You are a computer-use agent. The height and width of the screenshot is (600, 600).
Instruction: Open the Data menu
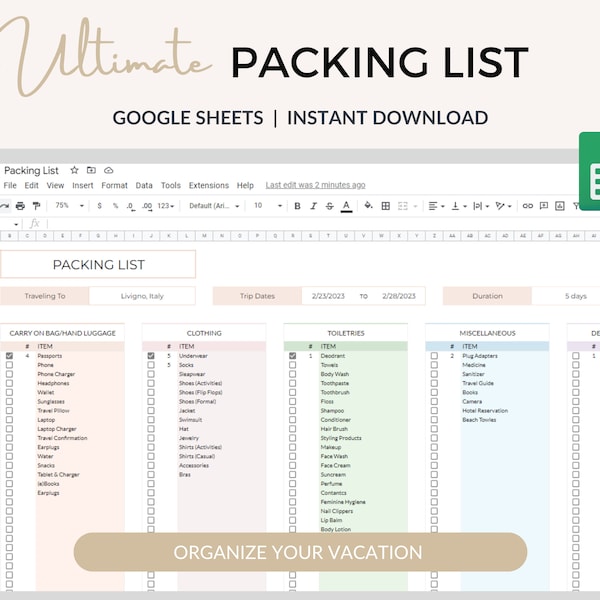(144, 185)
